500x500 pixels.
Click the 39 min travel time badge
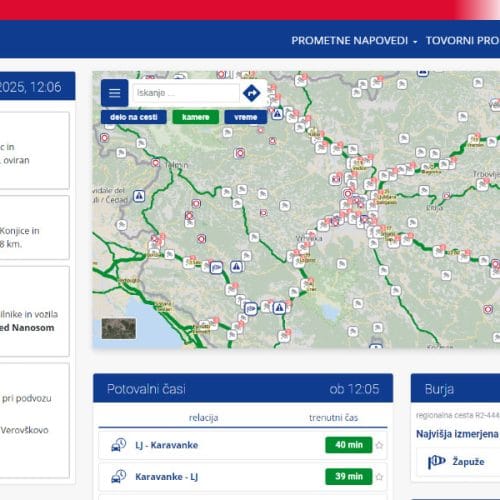pos(349,477)
